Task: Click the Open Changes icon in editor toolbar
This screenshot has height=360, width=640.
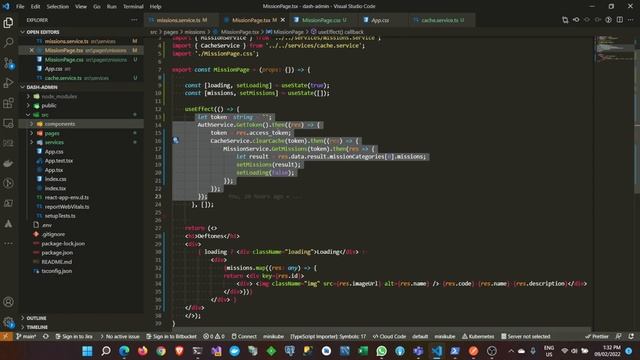Action: pyautogui.click(x=565, y=20)
